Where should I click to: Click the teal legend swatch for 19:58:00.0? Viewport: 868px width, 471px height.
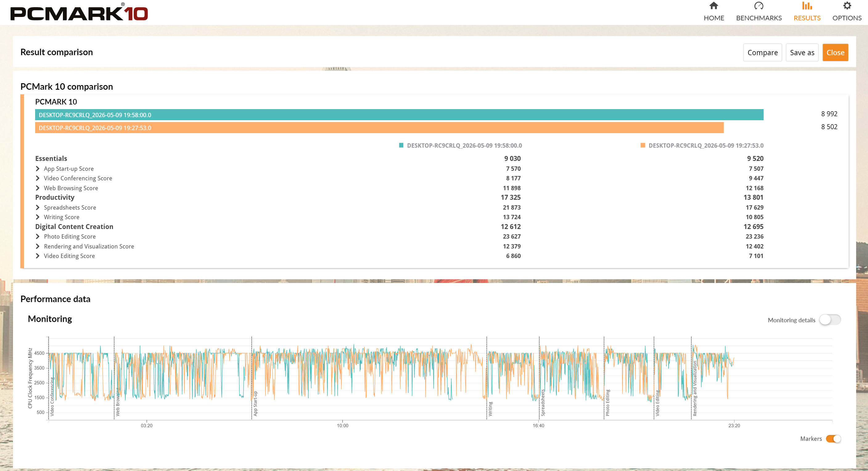coord(401,145)
